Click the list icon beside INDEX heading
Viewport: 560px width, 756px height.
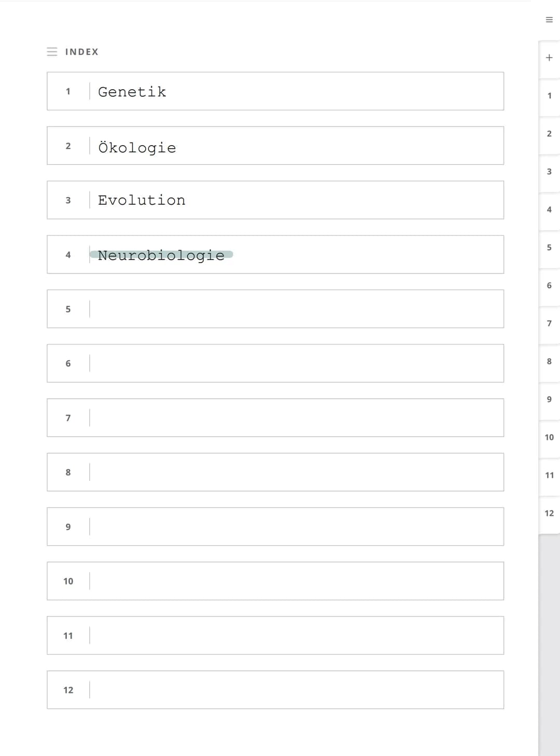[52, 52]
